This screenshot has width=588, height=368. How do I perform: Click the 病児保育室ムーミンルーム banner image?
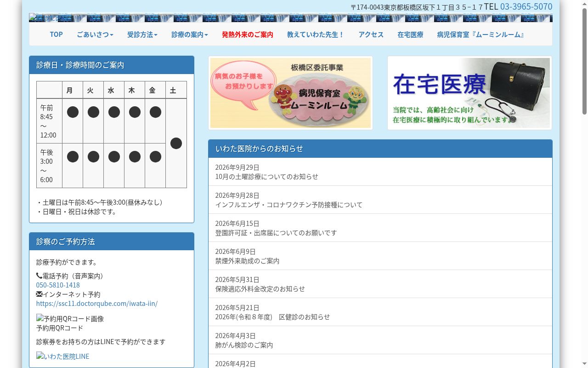tap(290, 93)
